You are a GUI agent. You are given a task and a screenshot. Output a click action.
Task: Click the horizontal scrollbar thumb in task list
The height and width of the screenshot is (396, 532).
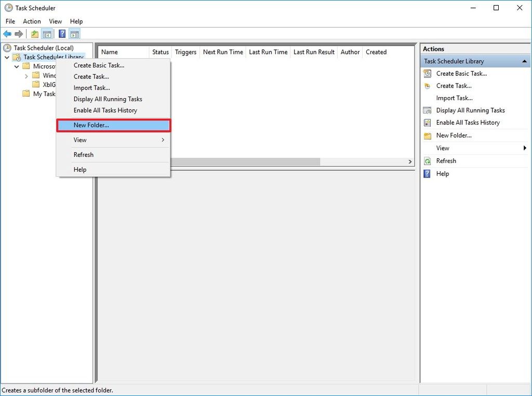pyautogui.click(x=245, y=162)
